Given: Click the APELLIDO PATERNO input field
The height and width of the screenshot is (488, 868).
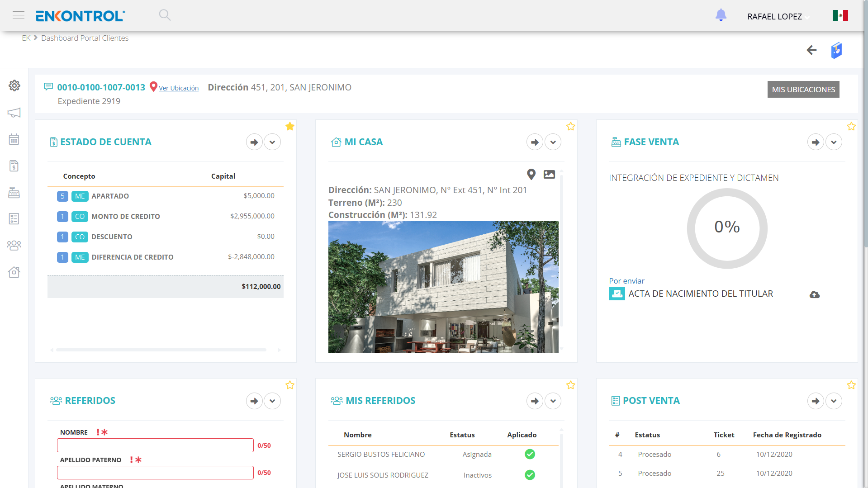Looking at the screenshot, I should (x=155, y=473).
